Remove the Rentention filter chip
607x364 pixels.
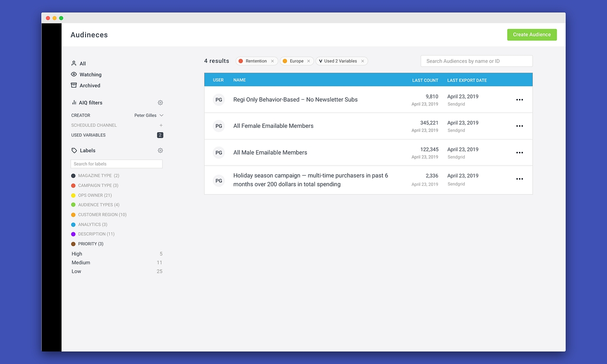tap(272, 61)
